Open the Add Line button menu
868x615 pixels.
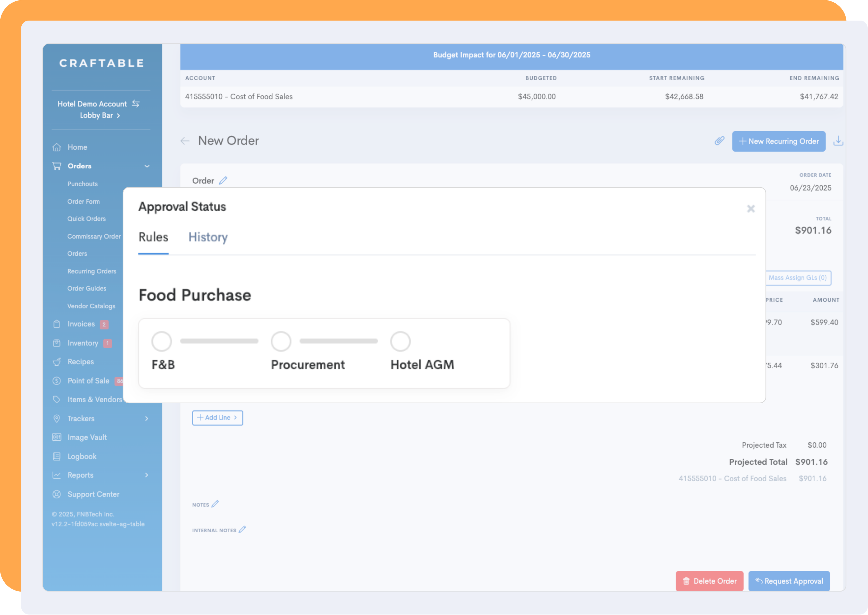(x=218, y=418)
